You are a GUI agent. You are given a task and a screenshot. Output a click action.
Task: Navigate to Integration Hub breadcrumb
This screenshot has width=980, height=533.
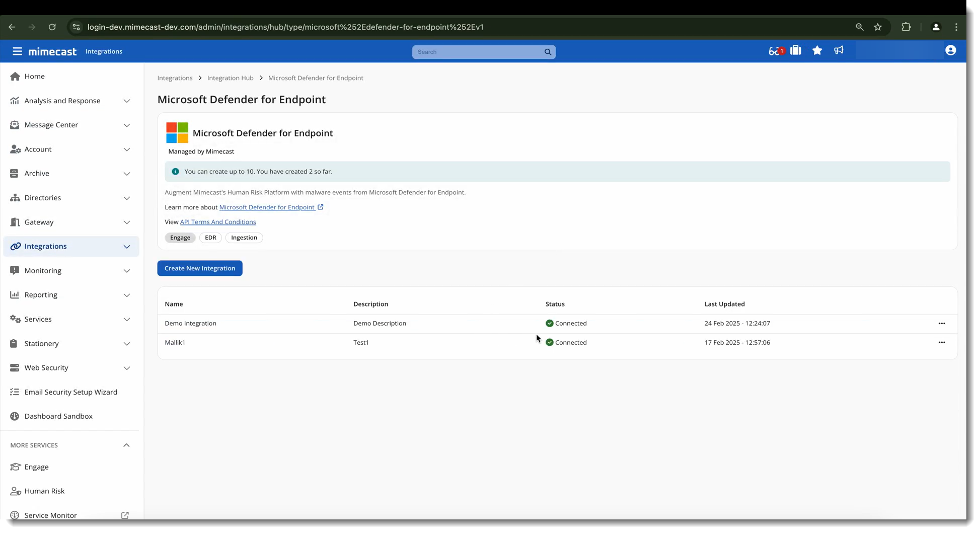tap(230, 78)
